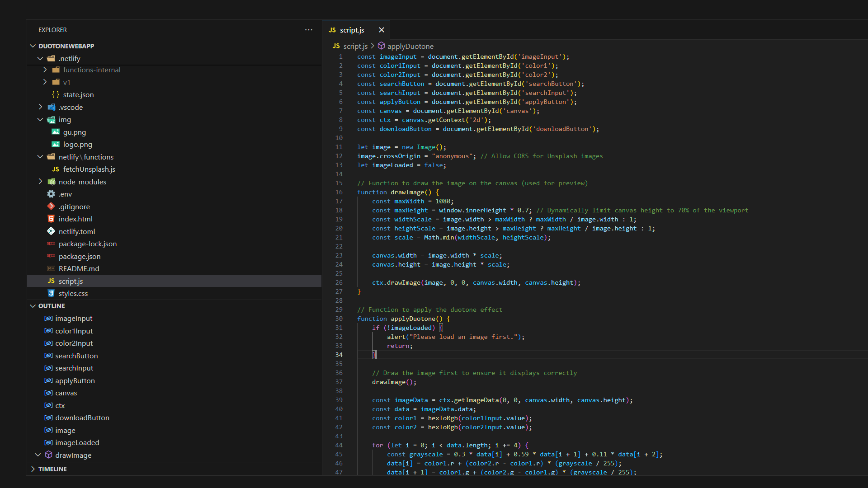Jump to imageInput in the outline
This screenshot has width=868, height=488.
(x=74, y=319)
